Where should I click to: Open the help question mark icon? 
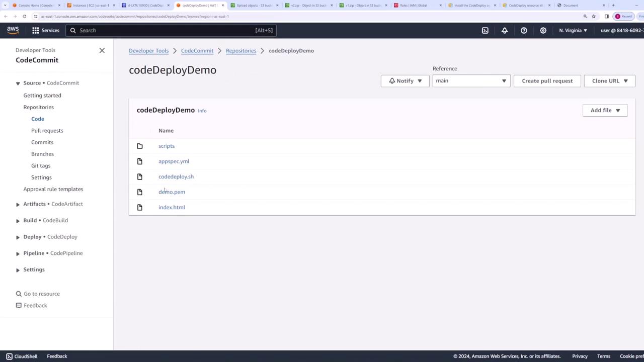[524, 30]
